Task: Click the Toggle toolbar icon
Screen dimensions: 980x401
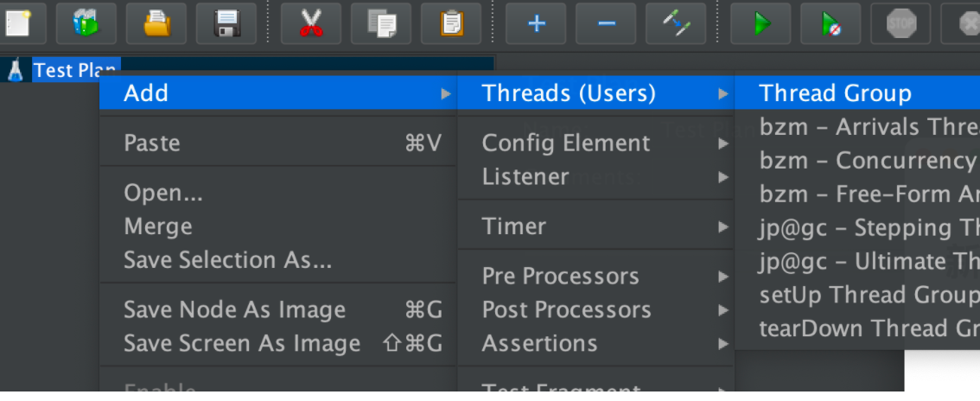Action: click(x=675, y=22)
